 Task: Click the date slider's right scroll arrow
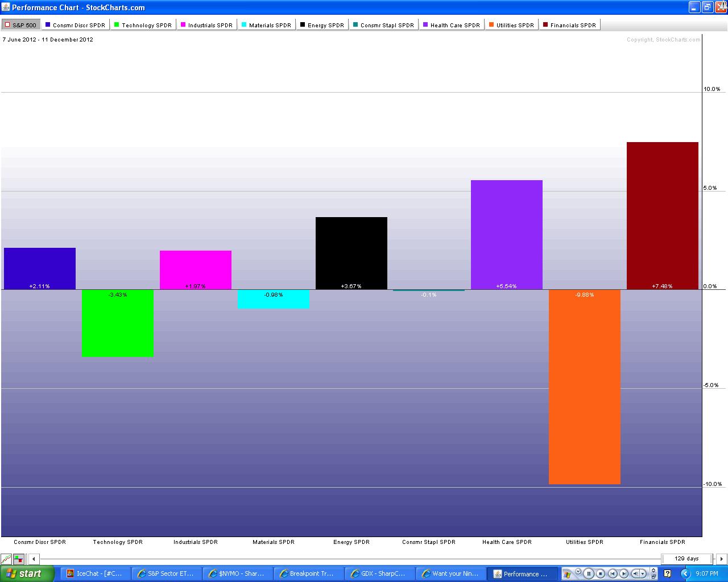click(x=721, y=559)
